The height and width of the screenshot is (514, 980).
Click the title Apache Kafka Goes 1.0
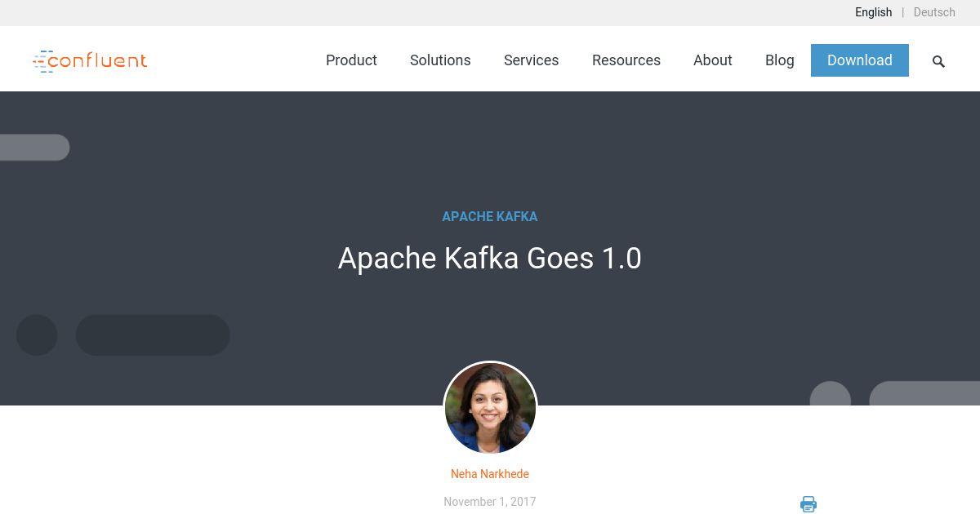coord(490,259)
